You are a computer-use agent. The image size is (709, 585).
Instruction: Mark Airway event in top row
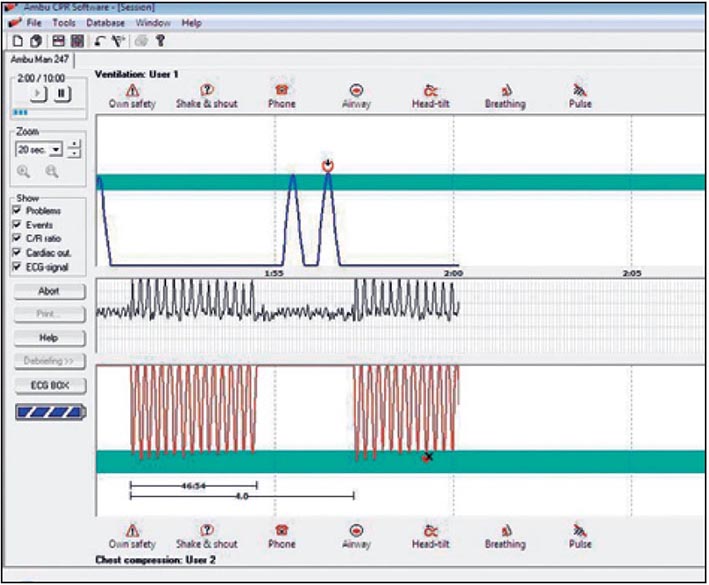point(356,96)
